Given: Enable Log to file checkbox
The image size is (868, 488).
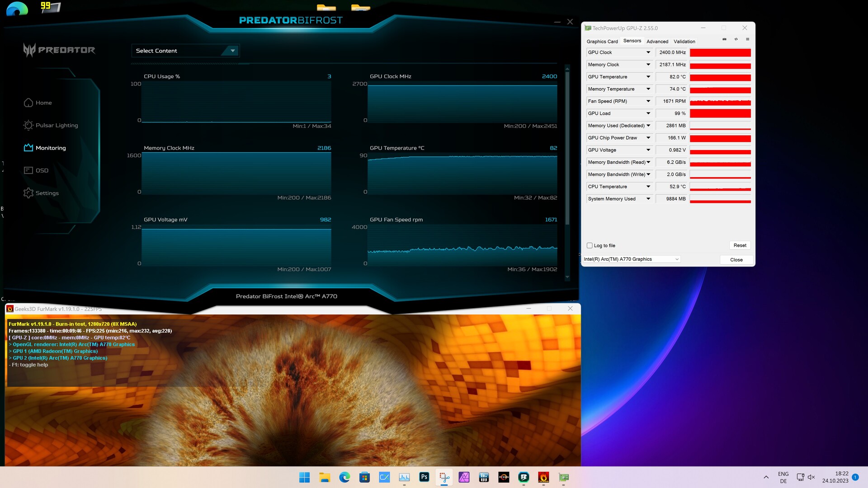Looking at the screenshot, I should (590, 245).
